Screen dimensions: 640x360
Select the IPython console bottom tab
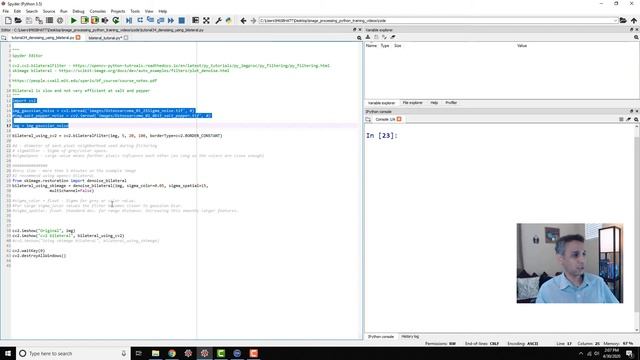[381, 337]
